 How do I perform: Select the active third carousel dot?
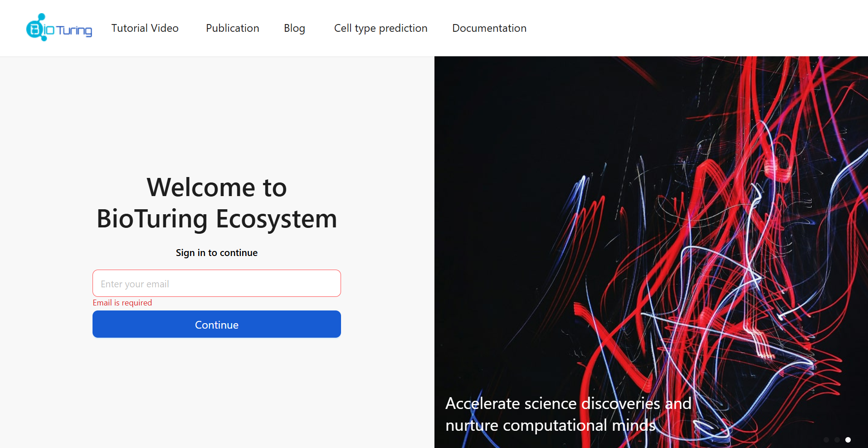point(848,439)
